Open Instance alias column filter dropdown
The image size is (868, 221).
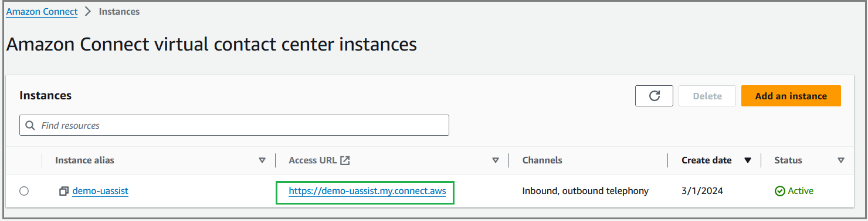[x=262, y=160]
